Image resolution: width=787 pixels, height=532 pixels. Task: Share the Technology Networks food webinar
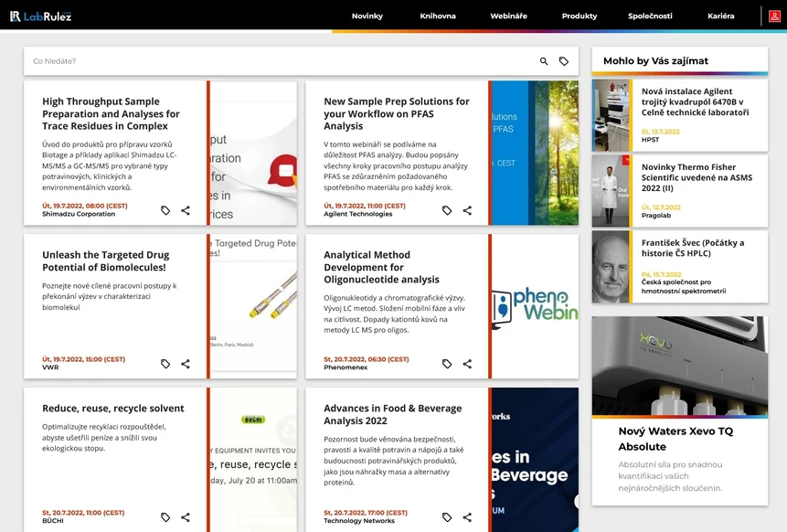467,517
